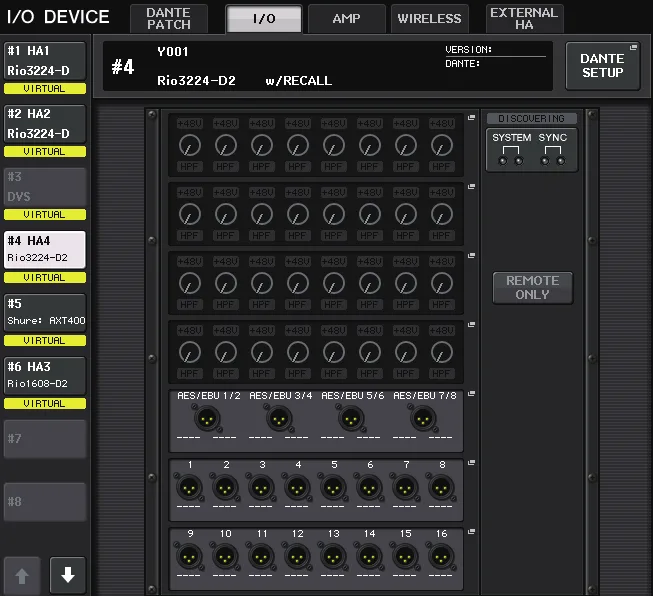Click the Y001 device label

[x=172, y=52]
